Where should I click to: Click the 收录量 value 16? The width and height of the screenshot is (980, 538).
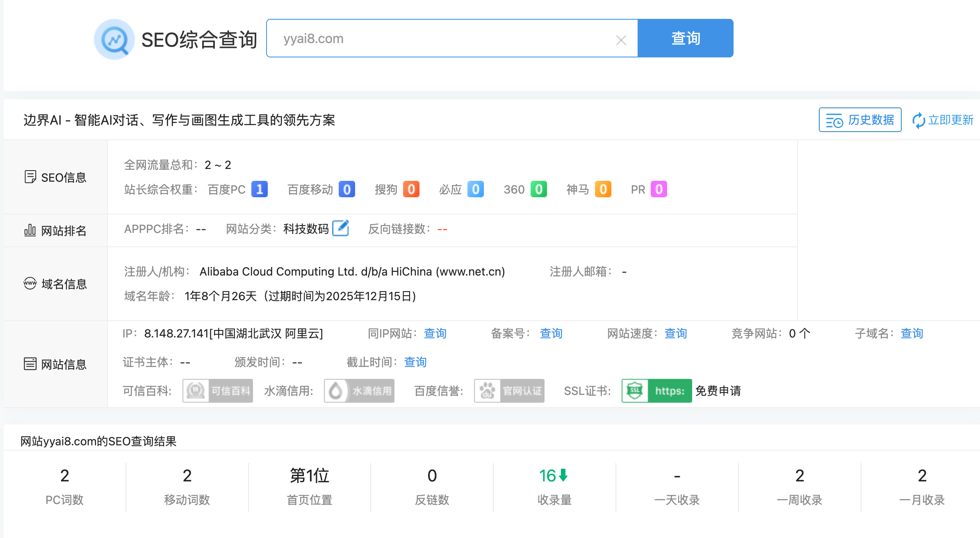548,476
